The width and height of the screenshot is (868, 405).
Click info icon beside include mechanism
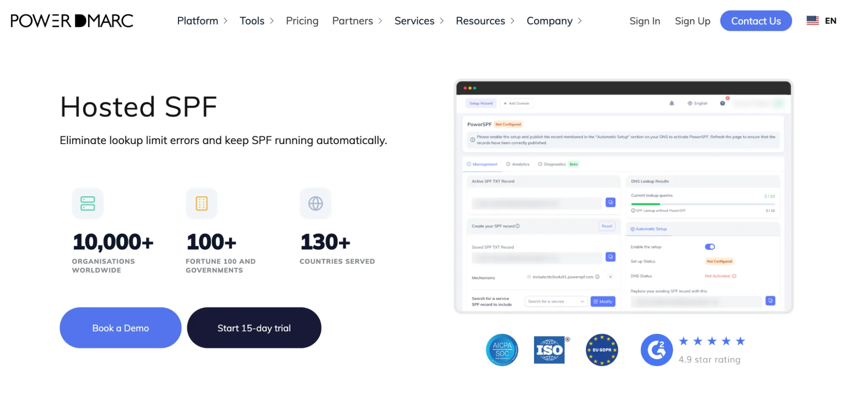pyautogui.click(x=597, y=277)
